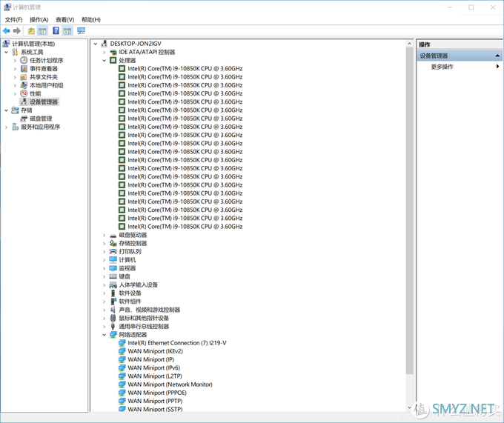This screenshot has height=423, width=504.
Task: Click the Task Scheduler clock icon
Action: coord(24,61)
